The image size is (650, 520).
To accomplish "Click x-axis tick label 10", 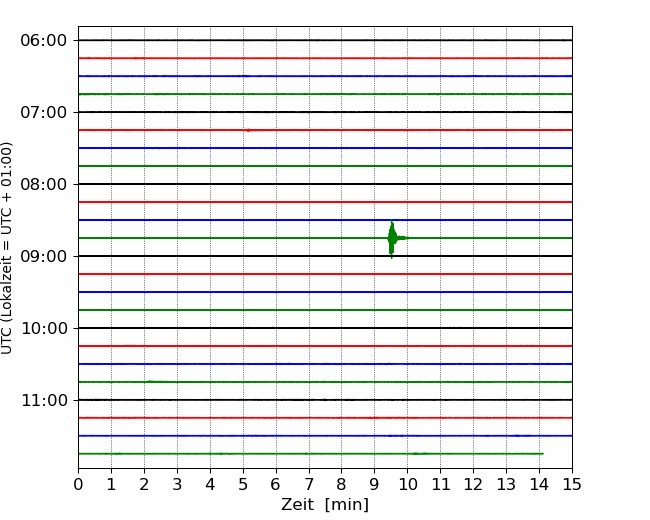I will (x=407, y=484).
